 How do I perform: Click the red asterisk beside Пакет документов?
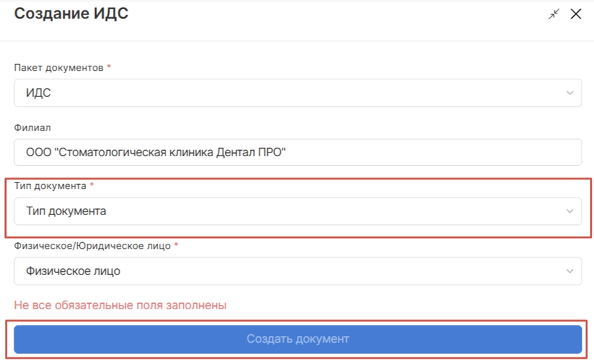coord(109,67)
